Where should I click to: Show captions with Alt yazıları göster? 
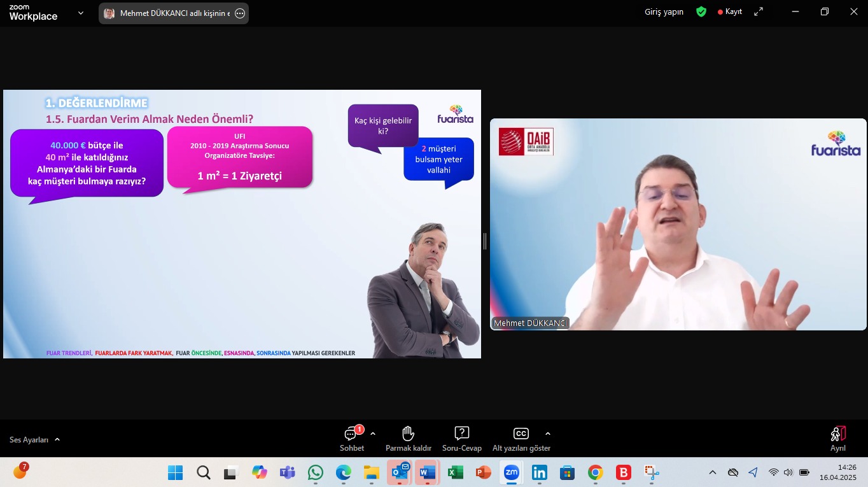tap(521, 439)
